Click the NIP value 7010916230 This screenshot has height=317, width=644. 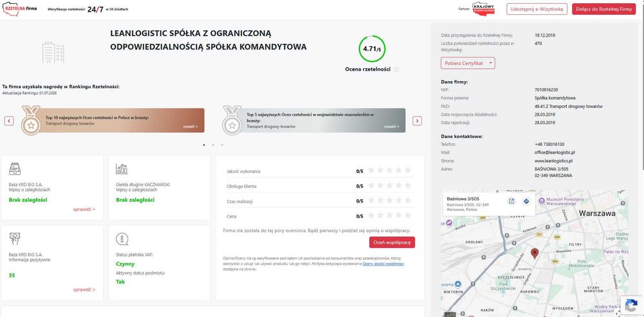[546, 90]
